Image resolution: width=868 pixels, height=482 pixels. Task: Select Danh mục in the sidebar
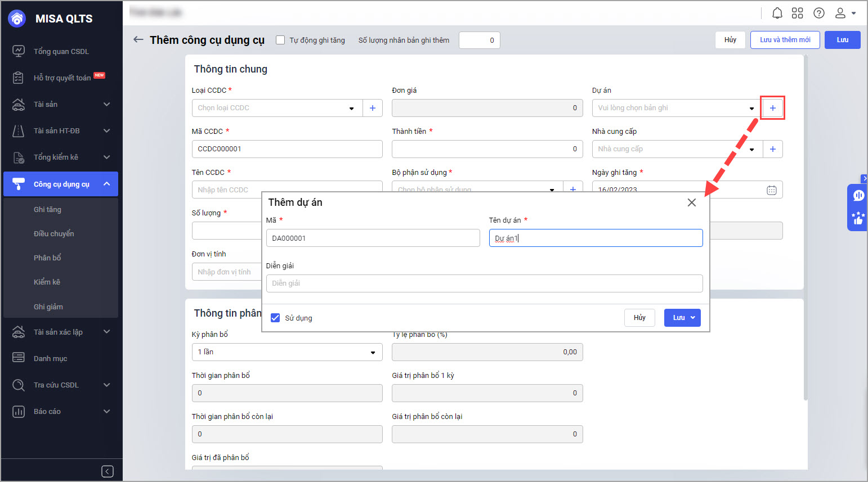click(x=50, y=358)
